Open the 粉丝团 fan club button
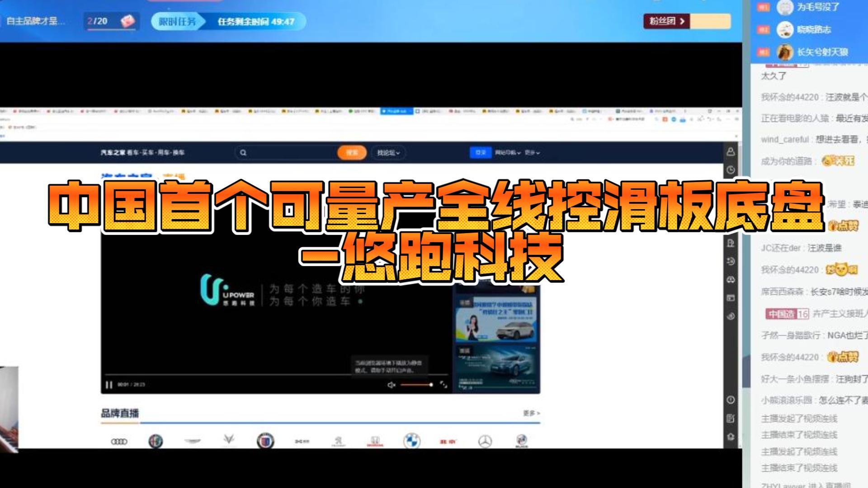The width and height of the screenshot is (868, 488). pos(667,21)
